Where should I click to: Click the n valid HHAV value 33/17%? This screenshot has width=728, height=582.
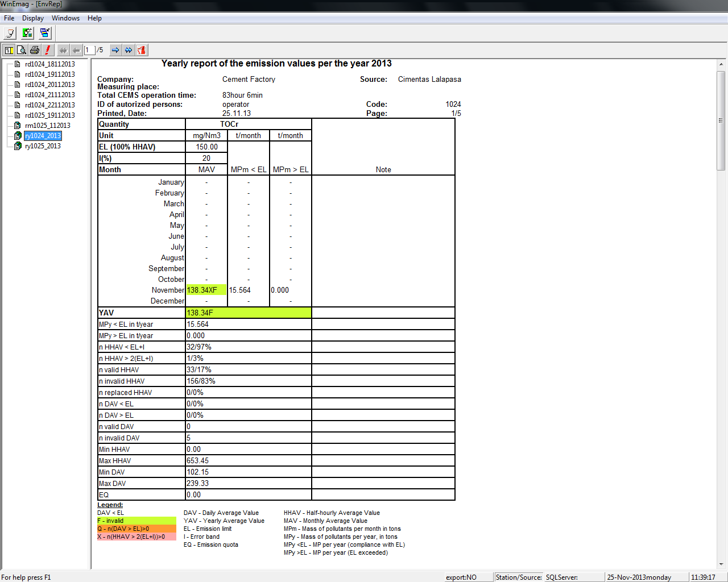click(199, 370)
